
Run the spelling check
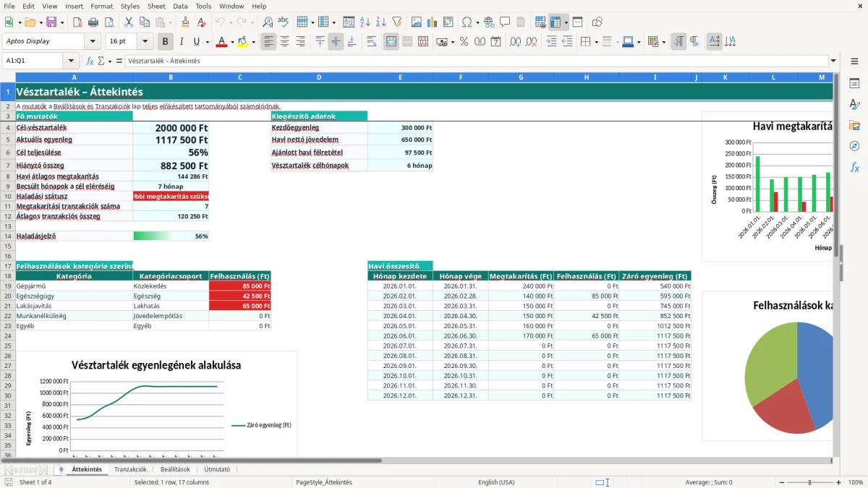284,22
